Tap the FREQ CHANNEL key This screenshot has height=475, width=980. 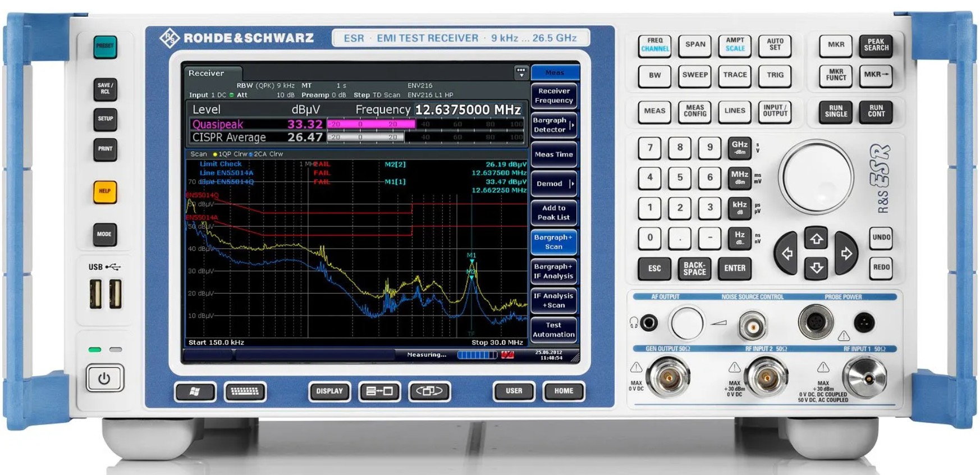(x=655, y=45)
